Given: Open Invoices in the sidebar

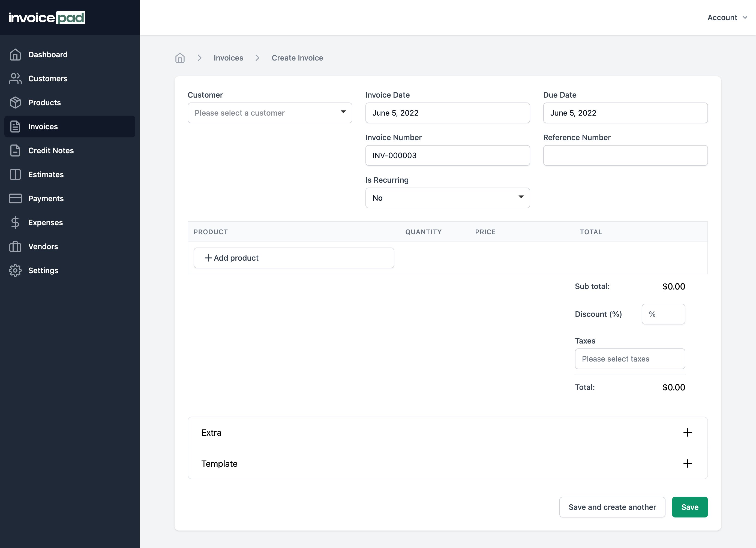Looking at the screenshot, I should (43, 127).
